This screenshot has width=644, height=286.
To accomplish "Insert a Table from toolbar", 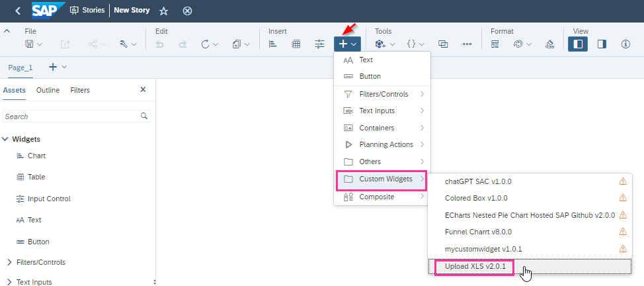I will [296, 44].
